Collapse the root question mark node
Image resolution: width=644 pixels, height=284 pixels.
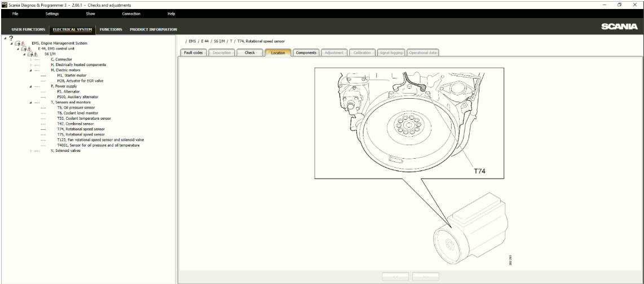pos(5,38)
